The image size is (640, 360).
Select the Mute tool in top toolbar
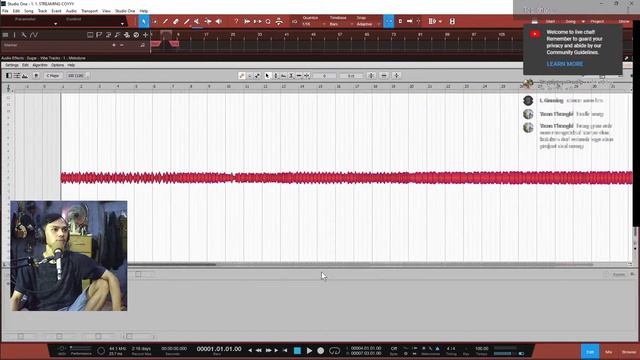[x=197, y=21]
